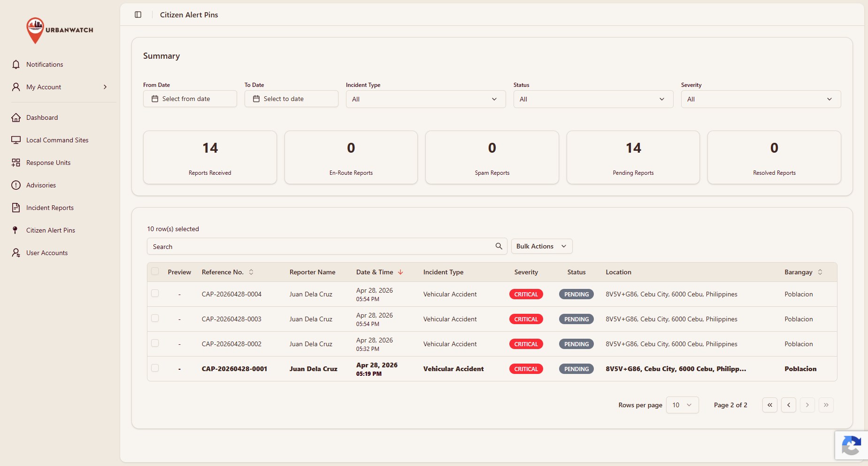Click the Dashboard home icon

tap(16, 117)
